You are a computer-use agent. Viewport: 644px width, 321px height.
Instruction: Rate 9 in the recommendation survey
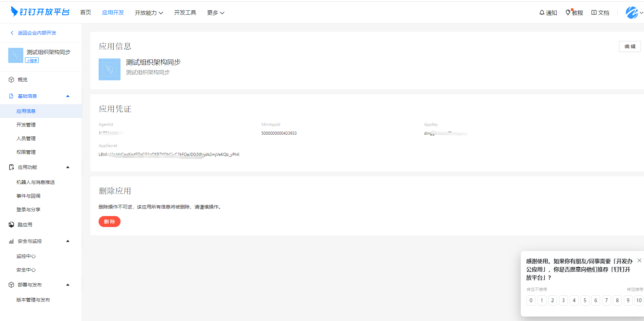628,300
